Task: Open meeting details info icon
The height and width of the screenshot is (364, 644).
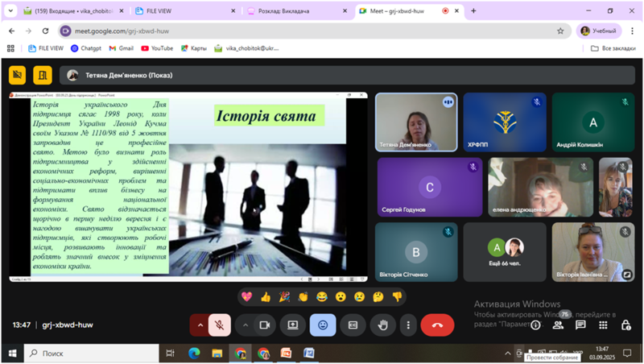Action: point(535,325)
